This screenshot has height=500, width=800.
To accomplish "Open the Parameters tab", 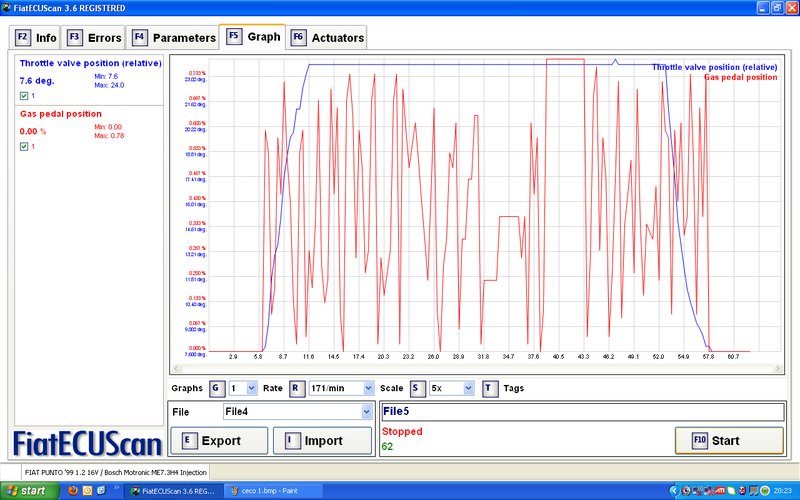I will [x=174, y=38].
